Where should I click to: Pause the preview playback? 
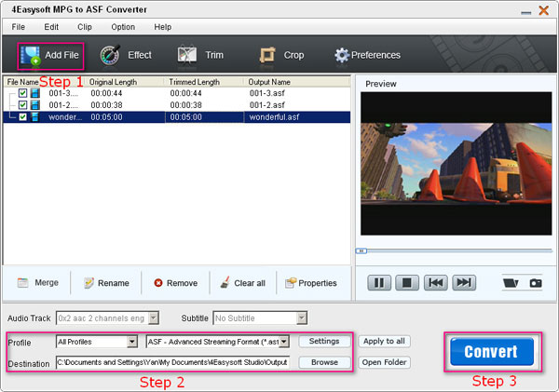click(x=379, y=283)
